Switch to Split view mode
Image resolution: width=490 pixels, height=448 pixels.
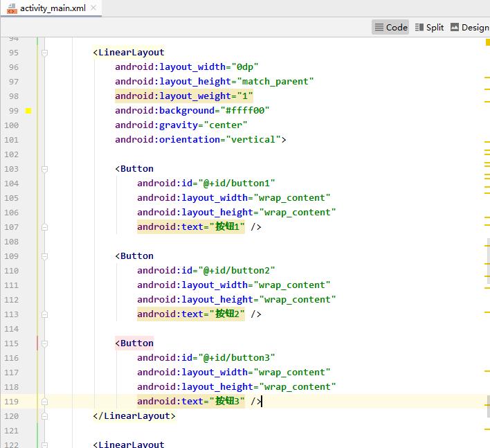[429, 28]
